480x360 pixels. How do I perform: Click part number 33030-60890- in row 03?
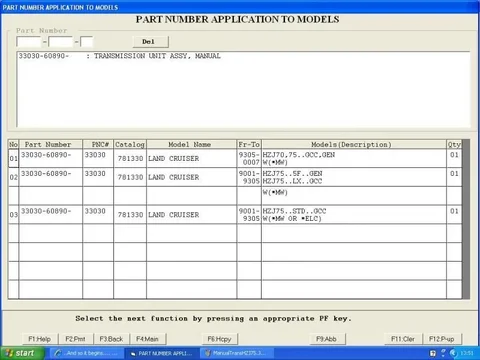pos(46,211)
